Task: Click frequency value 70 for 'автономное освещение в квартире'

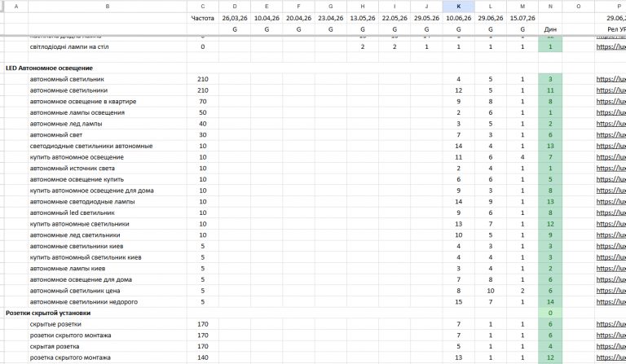Action: 203,102
